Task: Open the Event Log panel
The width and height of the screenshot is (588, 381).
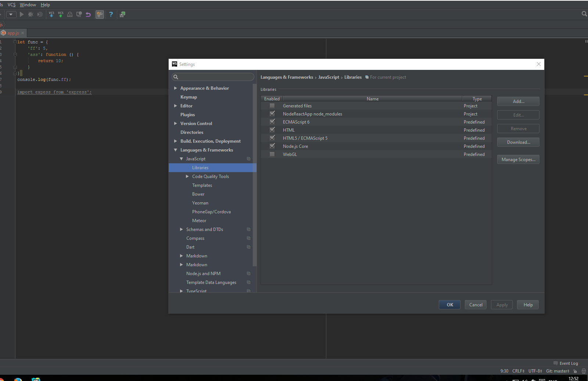Action: click(566, 363)
